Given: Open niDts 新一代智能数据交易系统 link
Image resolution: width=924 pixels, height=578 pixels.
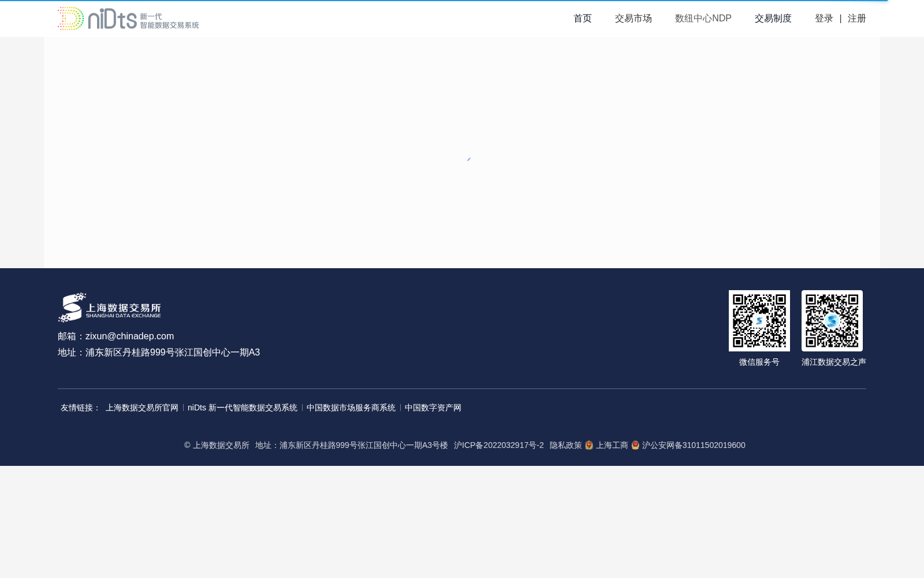Looking at the screenshot, I should click(242, 408).
